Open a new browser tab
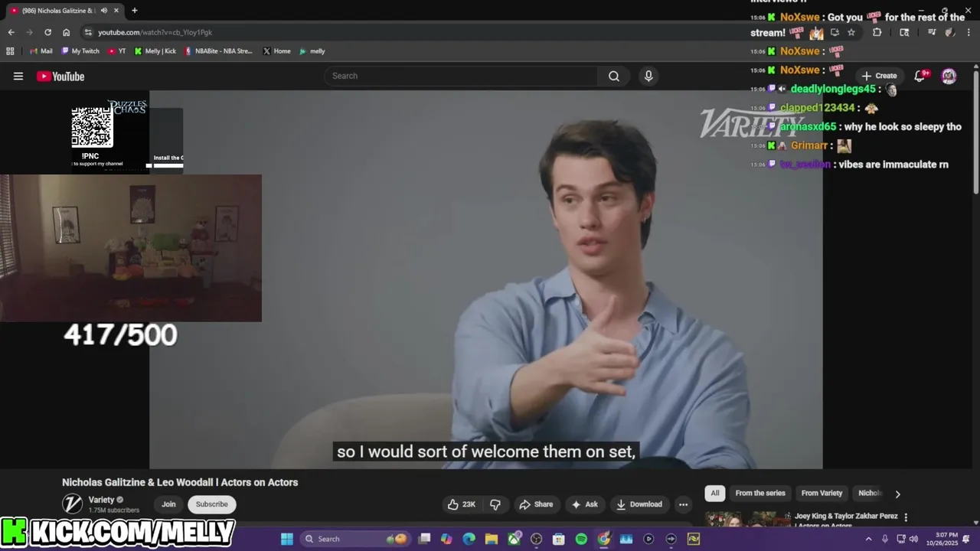This screenshot has width=980, height=551. (x=135, y=11)
